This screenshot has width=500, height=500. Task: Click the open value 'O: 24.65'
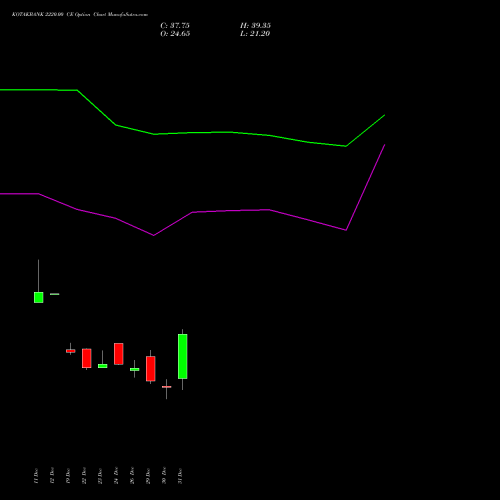pos(175,34)
